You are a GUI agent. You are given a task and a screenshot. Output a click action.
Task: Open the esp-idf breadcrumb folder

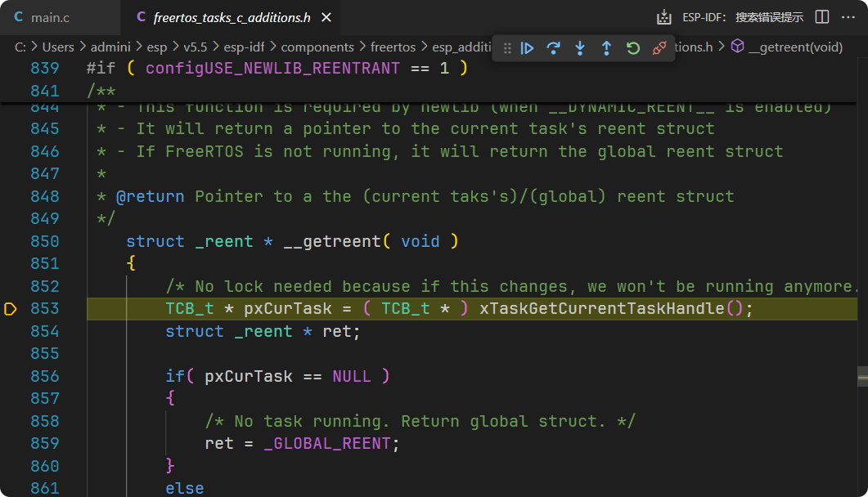coord(244,47)
